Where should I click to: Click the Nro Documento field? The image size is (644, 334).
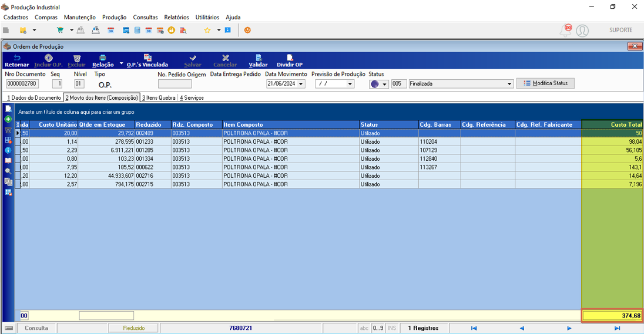click(x=22, y=84)
